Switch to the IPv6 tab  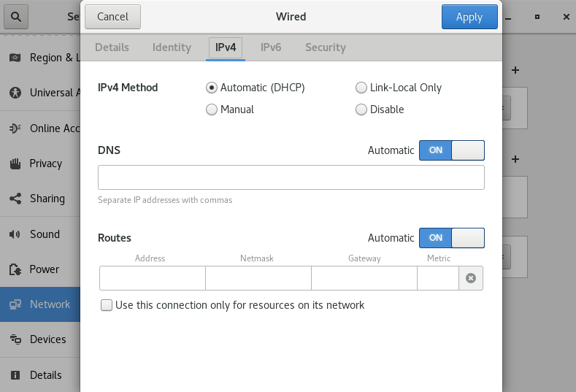pos(271,47)
